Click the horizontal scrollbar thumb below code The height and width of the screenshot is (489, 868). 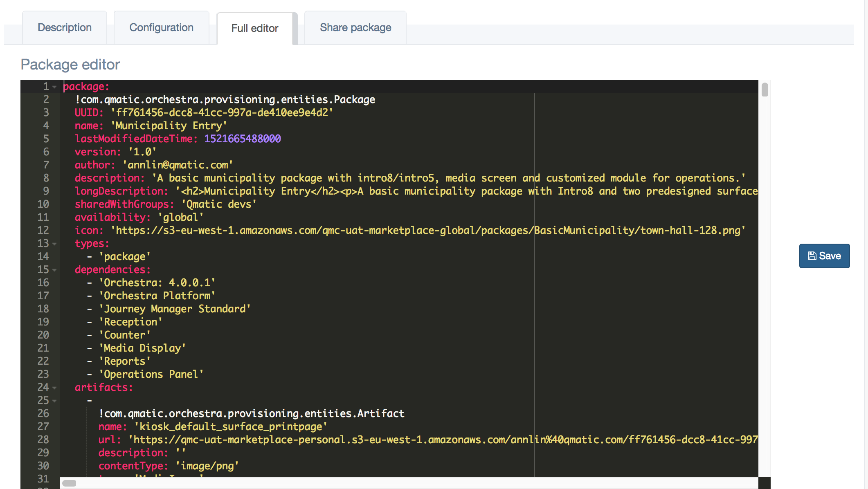click(69, 483)
